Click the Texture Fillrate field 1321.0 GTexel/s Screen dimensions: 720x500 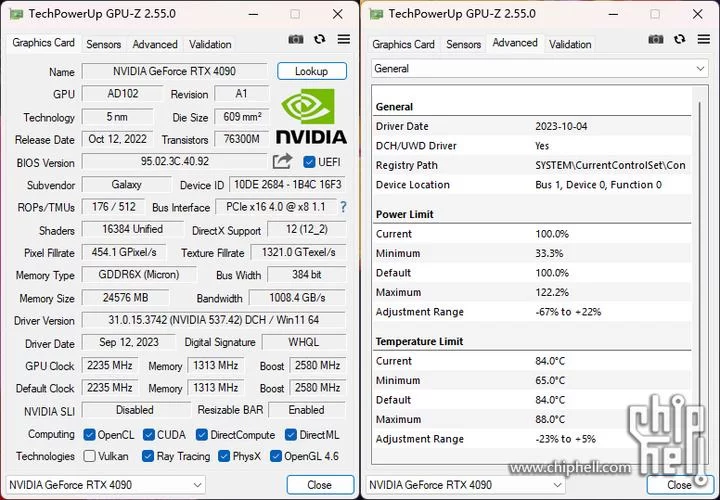[298, 253]
